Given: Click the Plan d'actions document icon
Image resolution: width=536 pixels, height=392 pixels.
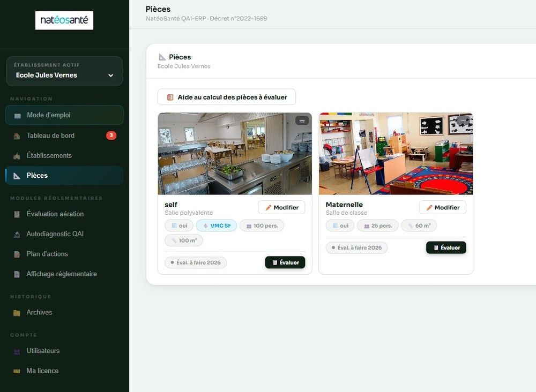Looking at the screenshot, I should (x=17, y=254).
